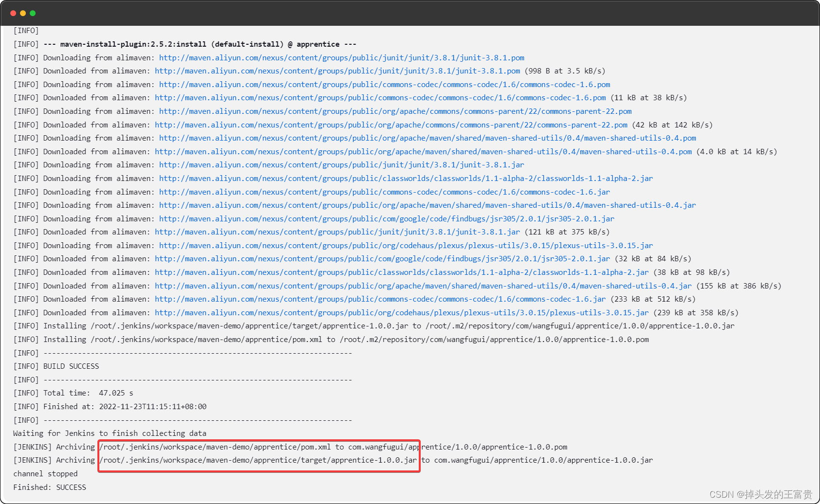Click the (998 B at 3.5 kB/s) download speed
This screenshot has height=504, width=820.
tap(565, 71)
